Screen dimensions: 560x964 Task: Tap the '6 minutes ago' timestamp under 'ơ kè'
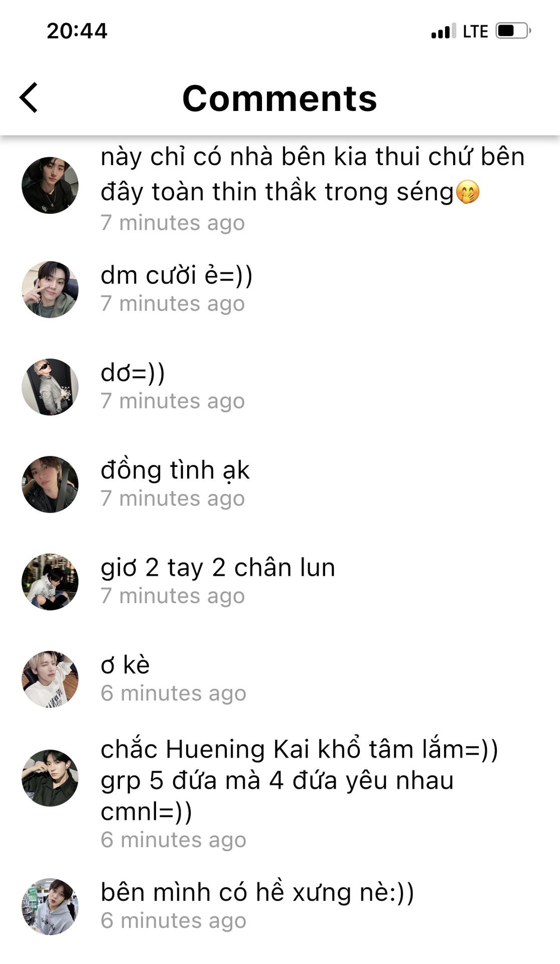click(x=174, y=693)
